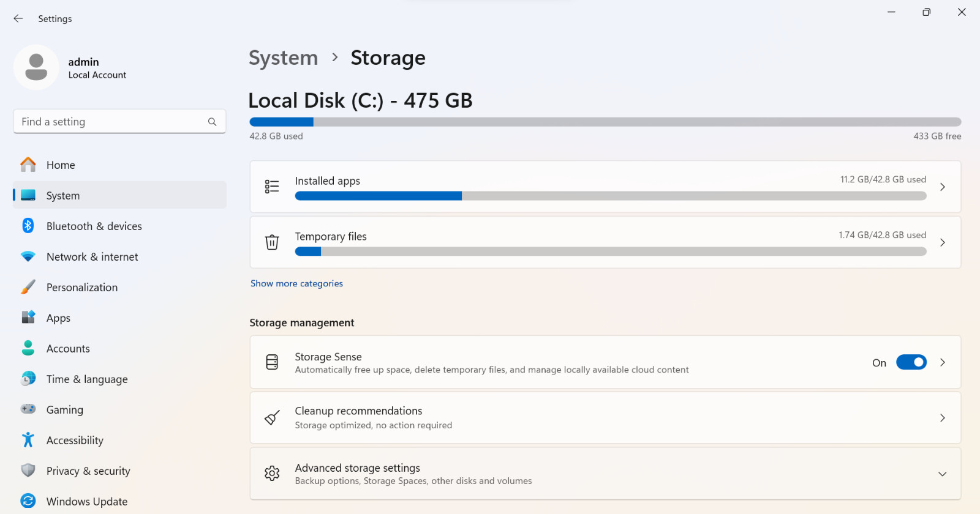Click the Temporary files usage bar
The image size is (980, 514).
click(611, 251)
